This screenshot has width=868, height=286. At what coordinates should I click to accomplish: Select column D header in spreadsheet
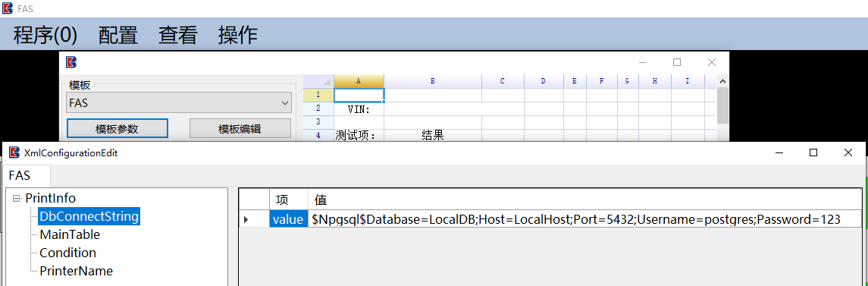tap(544, 81)
